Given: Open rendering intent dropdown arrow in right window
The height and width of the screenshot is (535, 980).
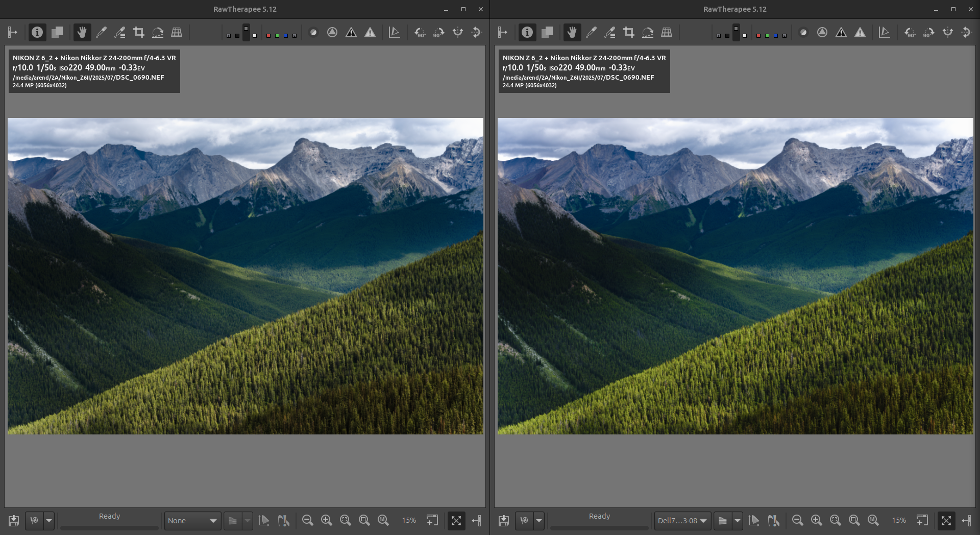Looking at the screenshot, I should pyautogui.click(x=738, y=521).
